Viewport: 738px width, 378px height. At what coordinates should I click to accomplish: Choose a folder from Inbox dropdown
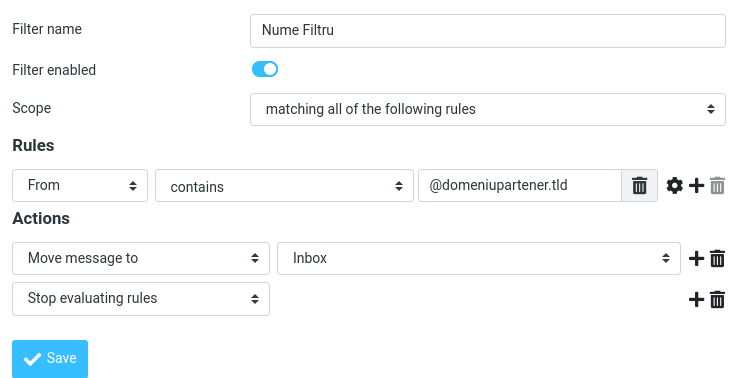[479, 258]
